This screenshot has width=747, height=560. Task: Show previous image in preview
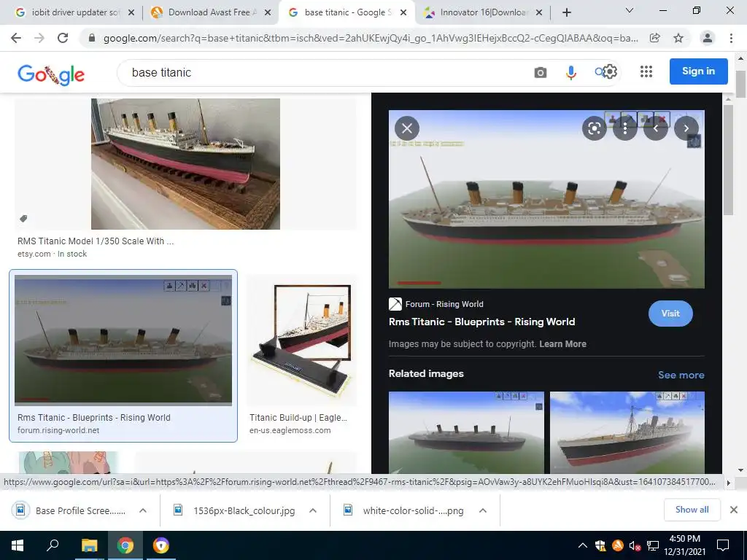pos(656,128)
